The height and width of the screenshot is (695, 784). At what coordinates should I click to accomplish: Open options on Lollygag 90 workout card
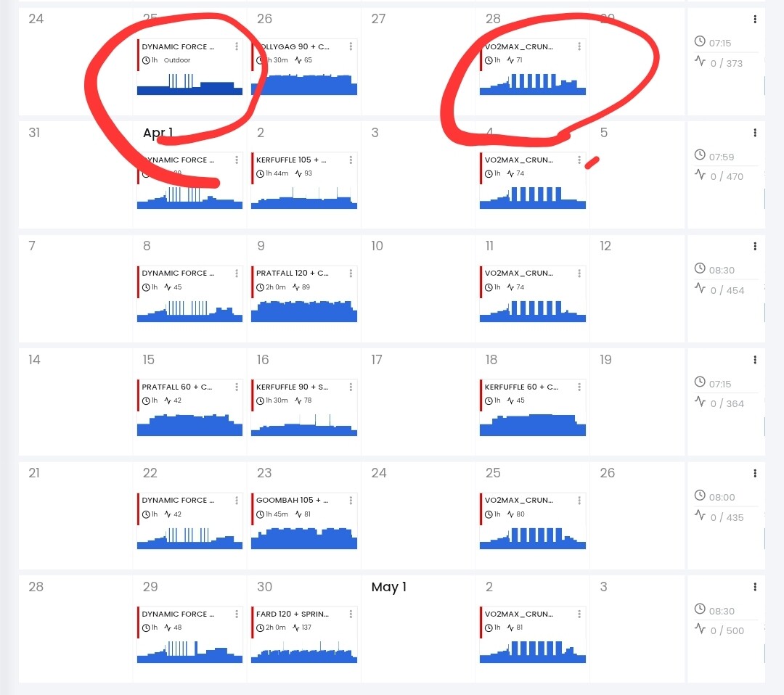click(x=351, y=46)
